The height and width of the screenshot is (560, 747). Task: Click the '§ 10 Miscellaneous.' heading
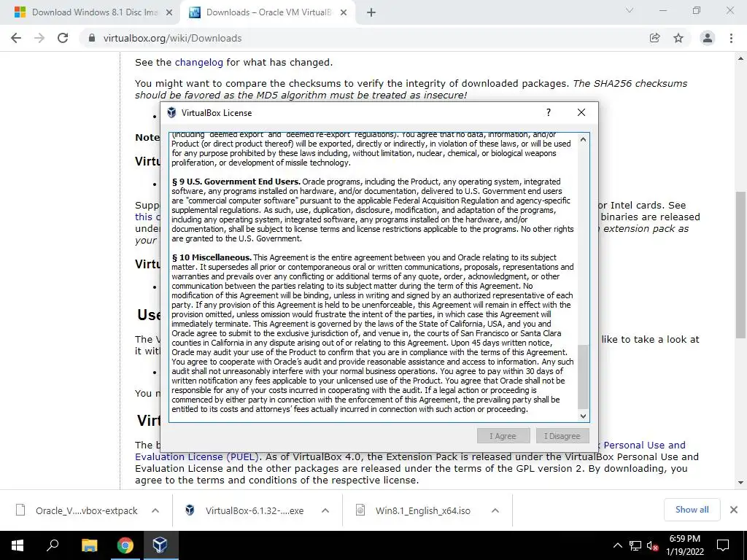point(212,257)
